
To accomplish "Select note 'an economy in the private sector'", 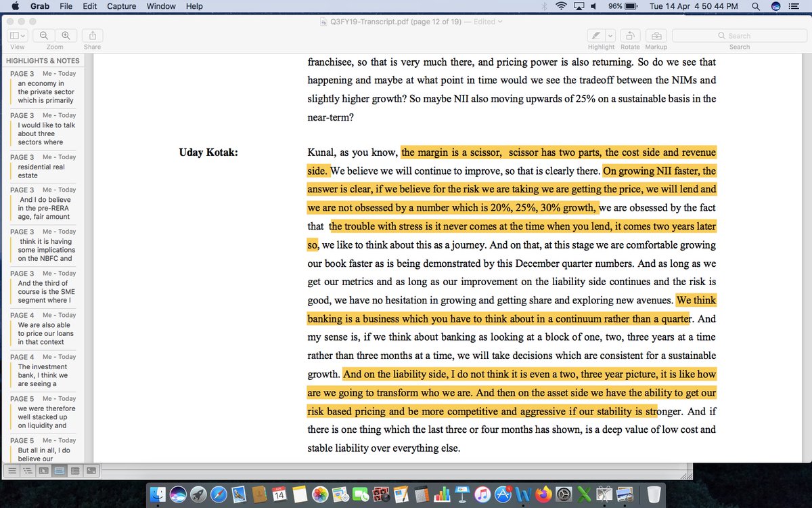I will (x=42, y=87).
